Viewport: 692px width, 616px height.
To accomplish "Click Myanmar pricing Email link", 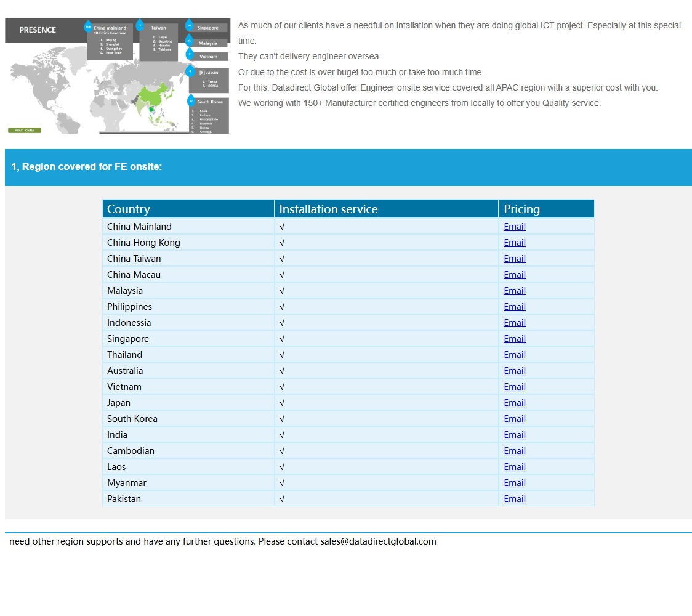I will (515, 483).
